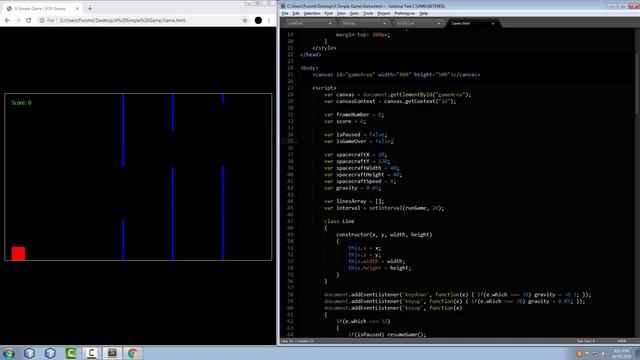Click the Sublime Text vertical scrollbar
This screenshot has height=360, width=640.
pyautogui.click(x=637, y=84)
